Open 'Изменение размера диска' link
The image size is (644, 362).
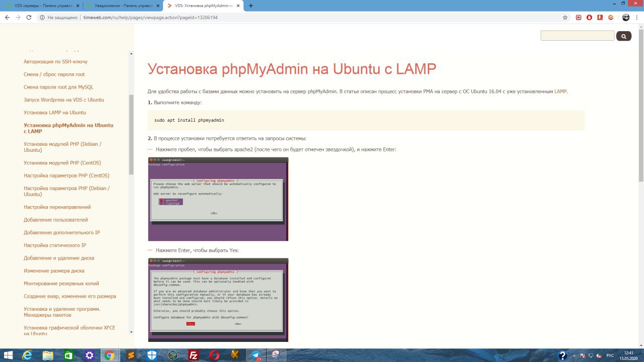click(54, 270)
